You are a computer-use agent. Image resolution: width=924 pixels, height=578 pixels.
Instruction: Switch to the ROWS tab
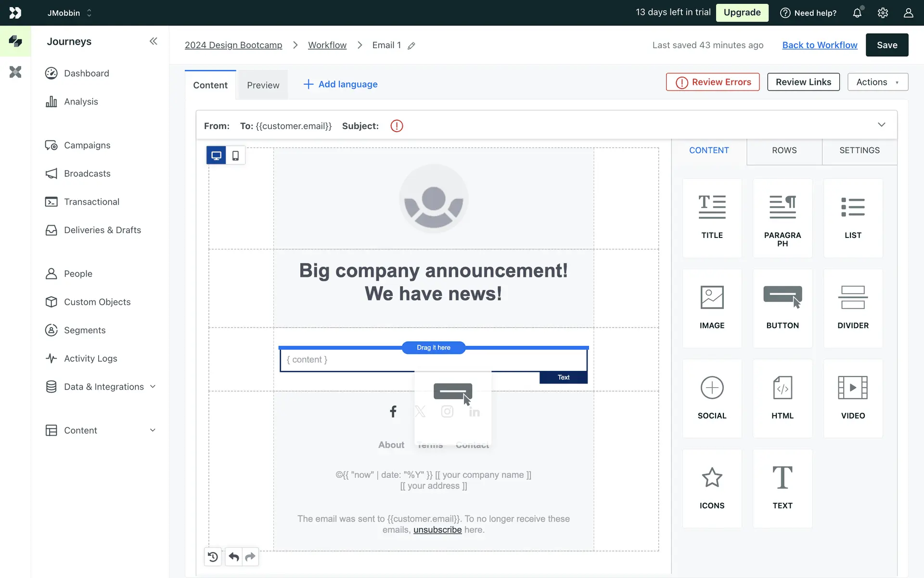click(784, 150)
